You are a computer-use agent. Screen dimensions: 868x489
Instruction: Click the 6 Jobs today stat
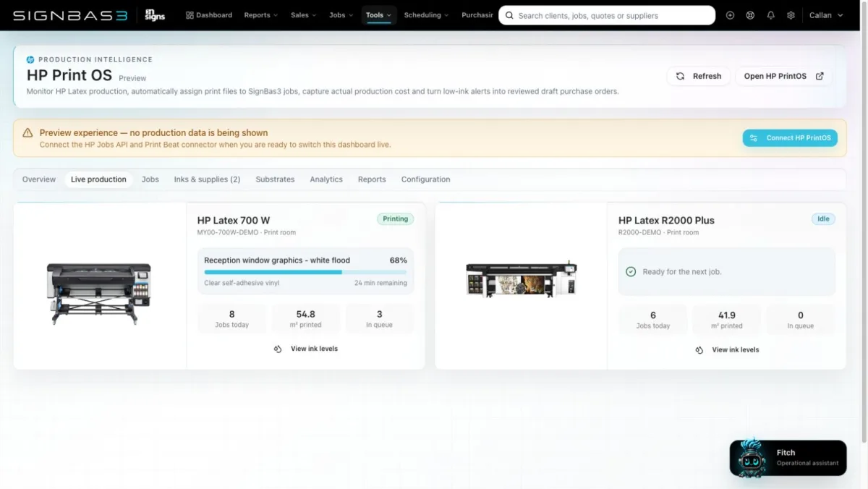coord(652,320)
